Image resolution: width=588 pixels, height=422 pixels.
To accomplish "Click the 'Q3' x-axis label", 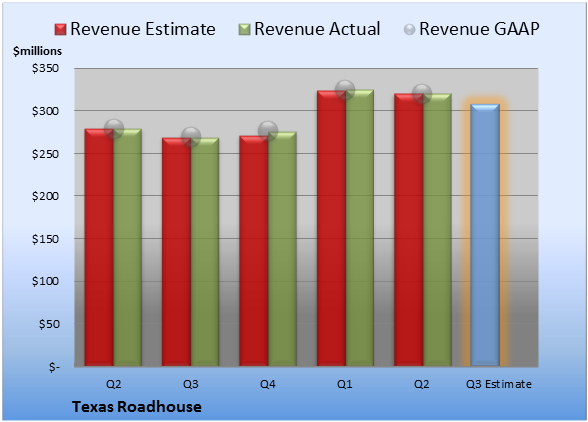I will [191, 384].
